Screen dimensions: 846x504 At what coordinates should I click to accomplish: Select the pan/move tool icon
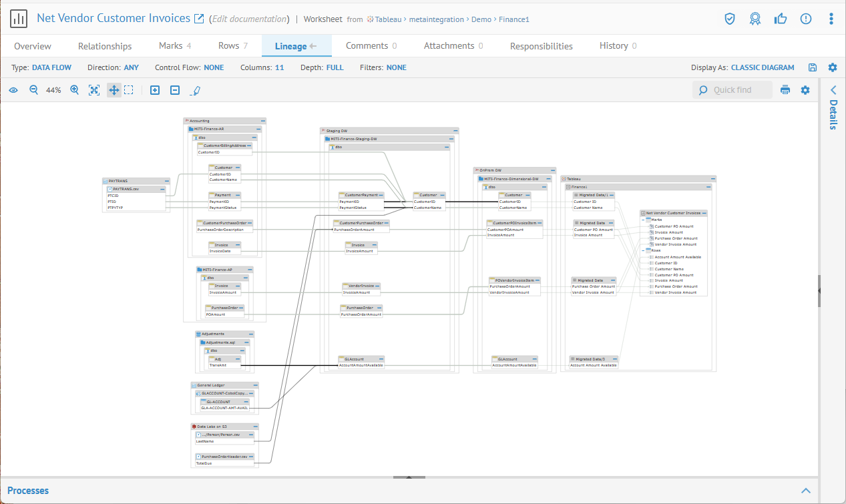[114, 90]
